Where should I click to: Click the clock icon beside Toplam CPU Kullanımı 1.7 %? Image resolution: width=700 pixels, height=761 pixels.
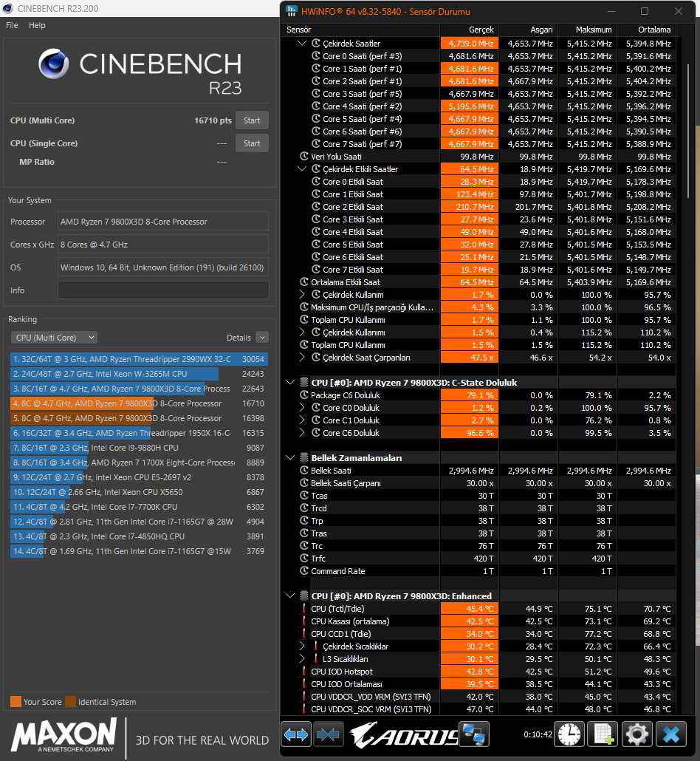pos(304,320)
